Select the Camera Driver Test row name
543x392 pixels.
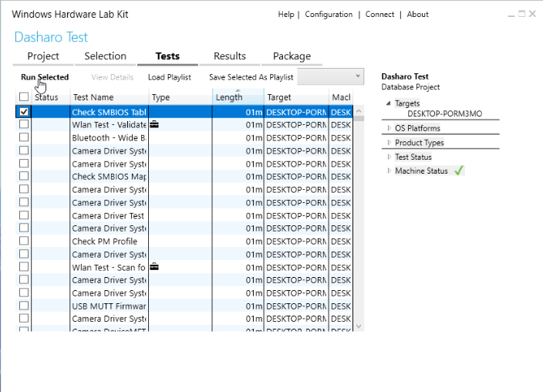tap(108, 215)
